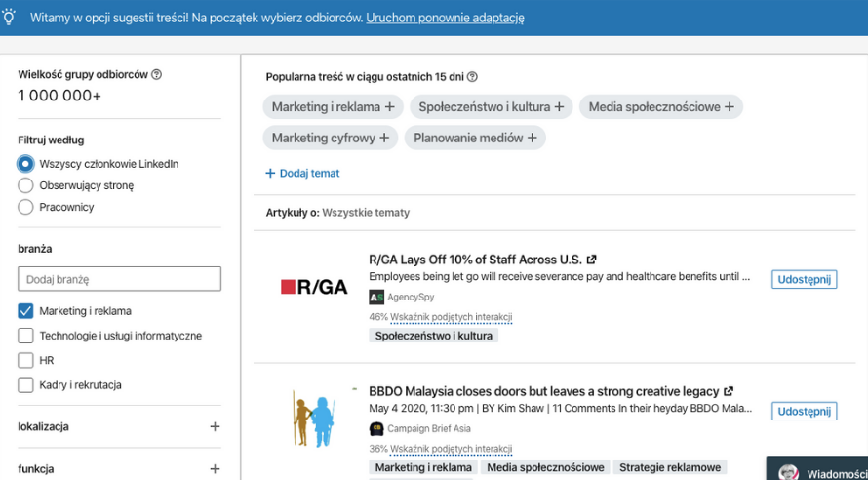Click the lightbulb icon in blue banner
This screenshot has width=868, height=480.
click(9, 18)
